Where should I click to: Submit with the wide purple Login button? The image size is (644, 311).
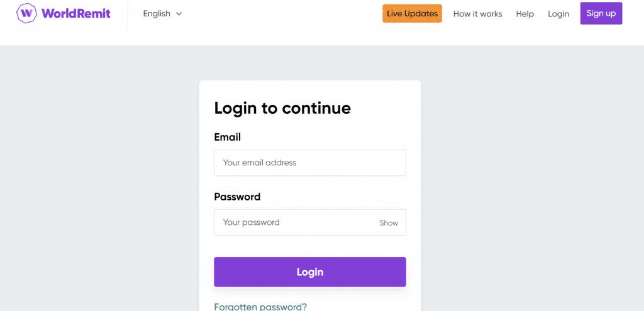[x=310, y=272]
